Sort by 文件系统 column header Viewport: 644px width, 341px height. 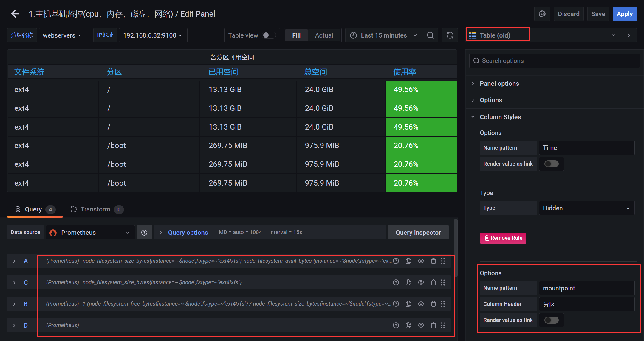[x=29, y=72]
